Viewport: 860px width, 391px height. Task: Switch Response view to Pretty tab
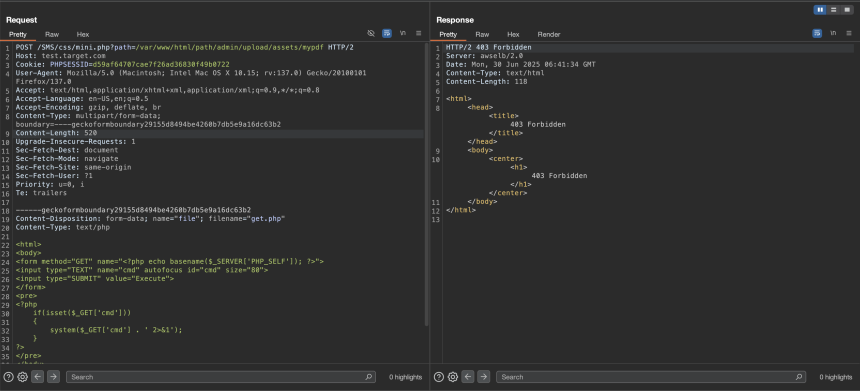[448, 34]
